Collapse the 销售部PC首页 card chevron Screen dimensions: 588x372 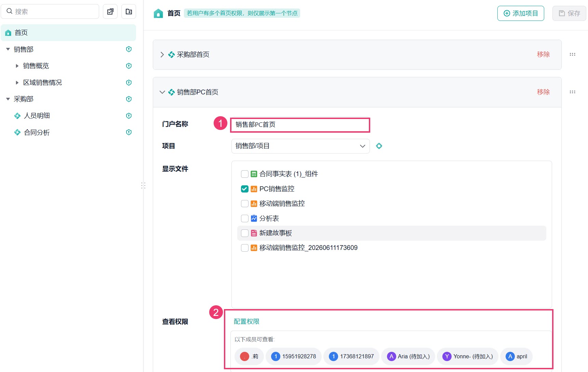tap(162, 92)
